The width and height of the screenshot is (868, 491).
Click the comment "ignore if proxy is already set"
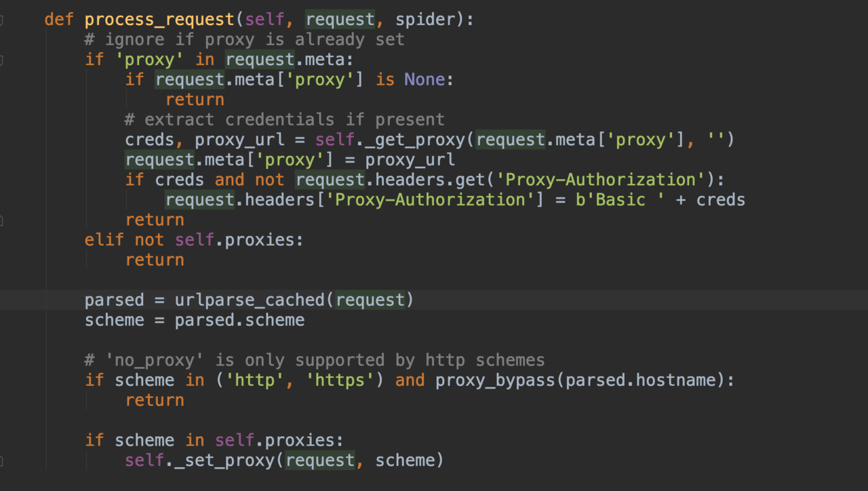pyautogui.click(x=244, y=40)
